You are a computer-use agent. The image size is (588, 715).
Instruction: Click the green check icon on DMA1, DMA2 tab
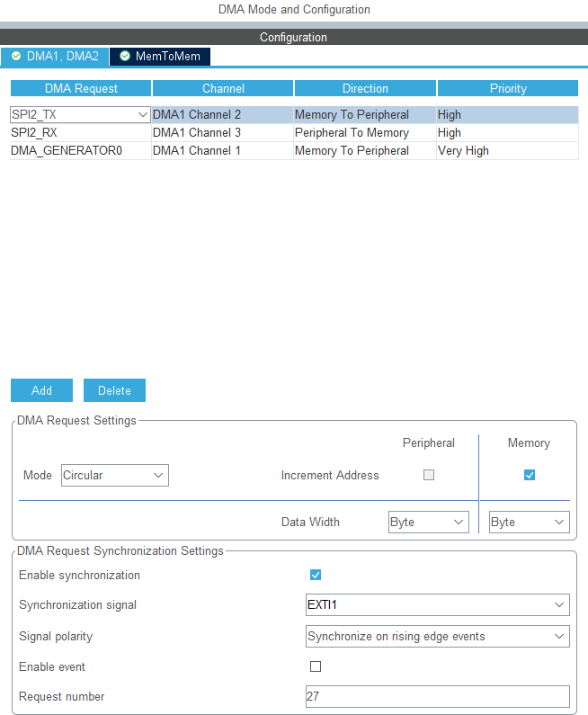point(16,56)
